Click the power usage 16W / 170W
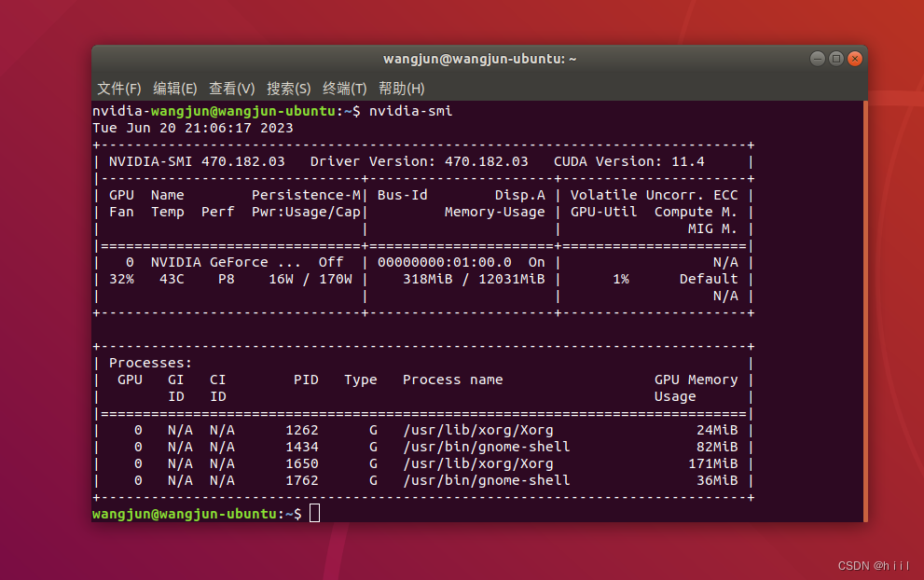 click(x=310, y=280)
